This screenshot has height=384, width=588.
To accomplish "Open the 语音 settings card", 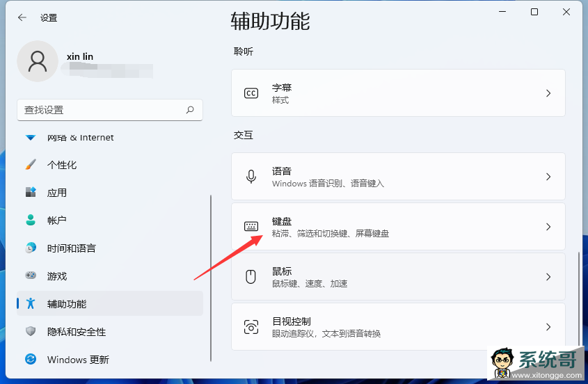I will coord(398,176).
